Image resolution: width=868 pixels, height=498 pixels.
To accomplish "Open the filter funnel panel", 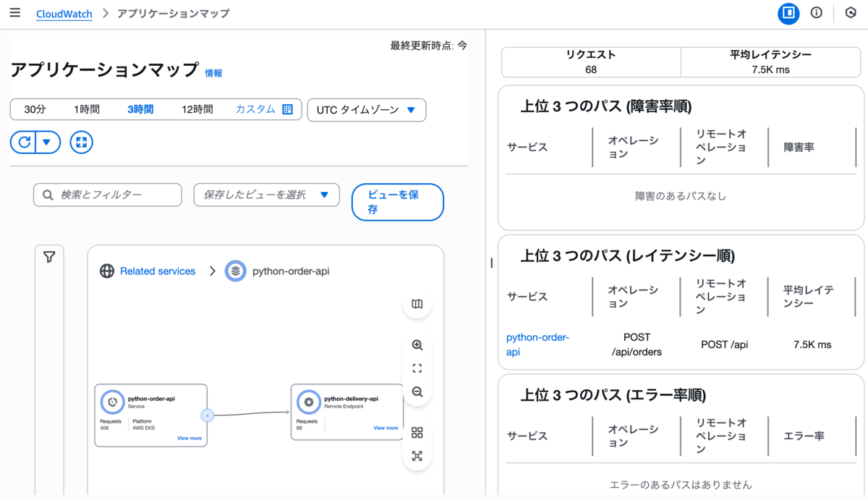I will [49, 257].
